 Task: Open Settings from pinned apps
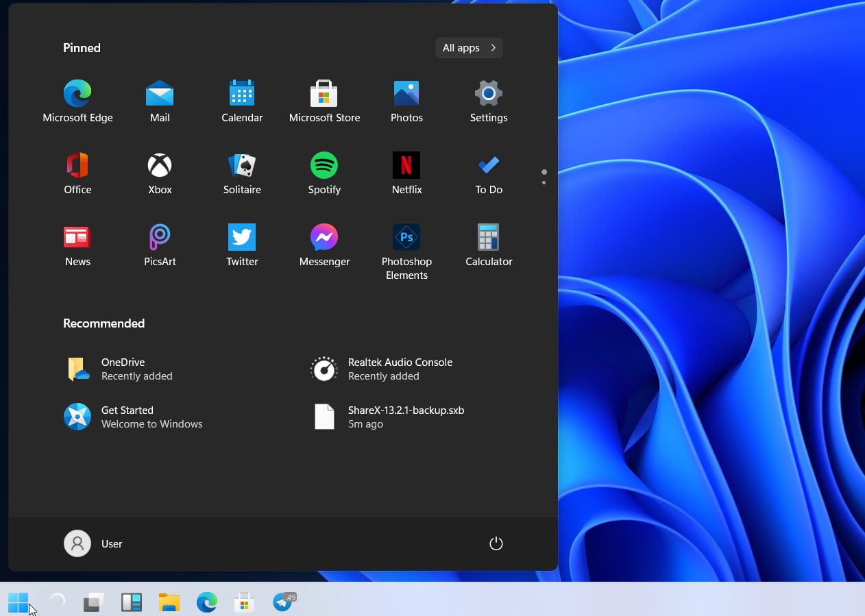click(x=489, y=101)
